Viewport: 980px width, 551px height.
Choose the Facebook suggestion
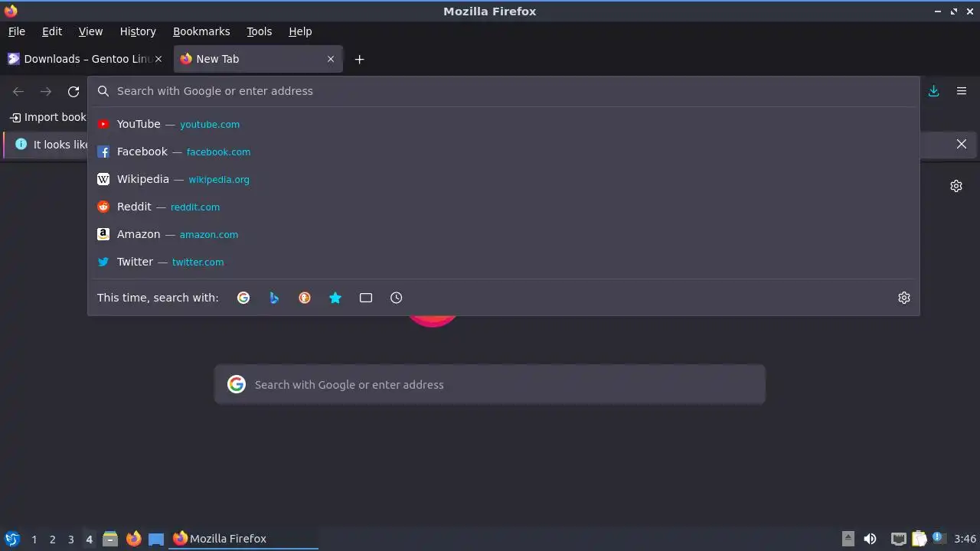[504, 152]
